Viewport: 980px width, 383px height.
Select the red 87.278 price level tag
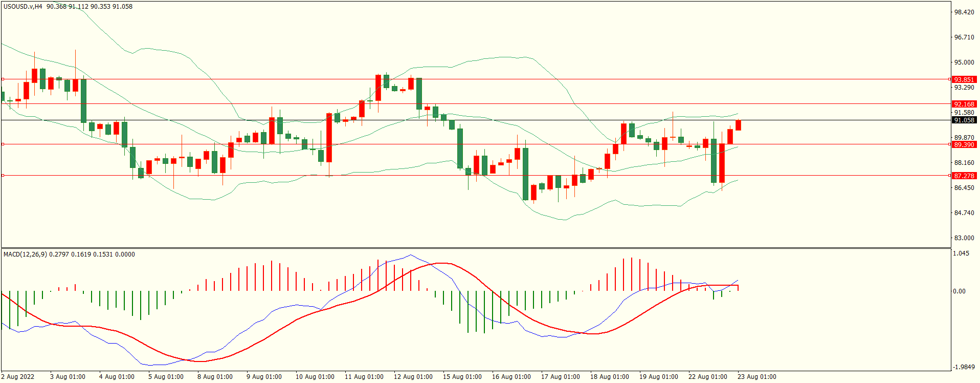coord(964,176)
